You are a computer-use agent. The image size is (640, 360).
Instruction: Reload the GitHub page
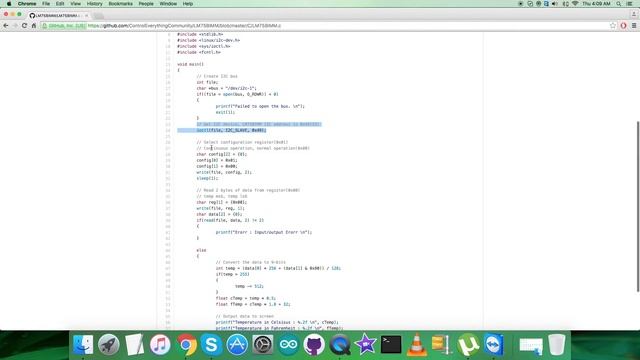coord(24,26)
